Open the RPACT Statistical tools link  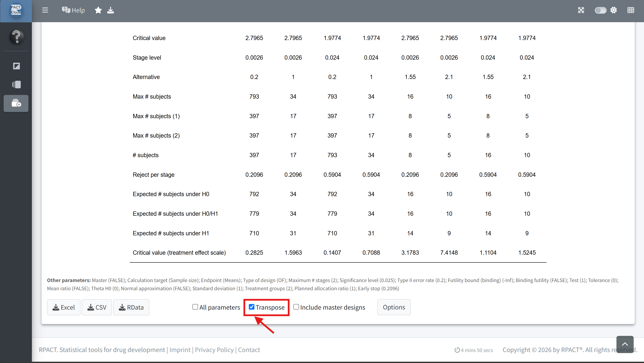102,350
